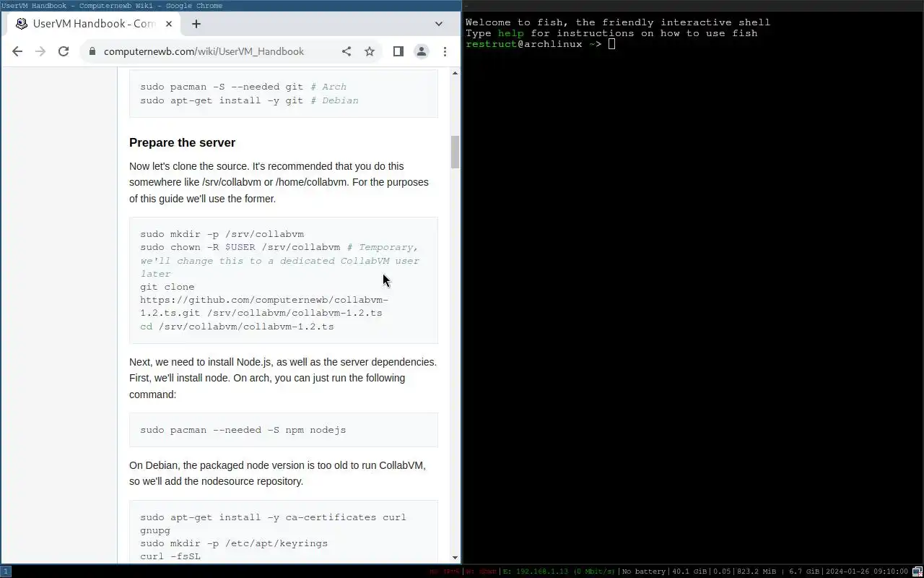This screenshot has height=578, width=924.
Task: Click the fish prompt cursor in the terminal
Action: point(611,44)
